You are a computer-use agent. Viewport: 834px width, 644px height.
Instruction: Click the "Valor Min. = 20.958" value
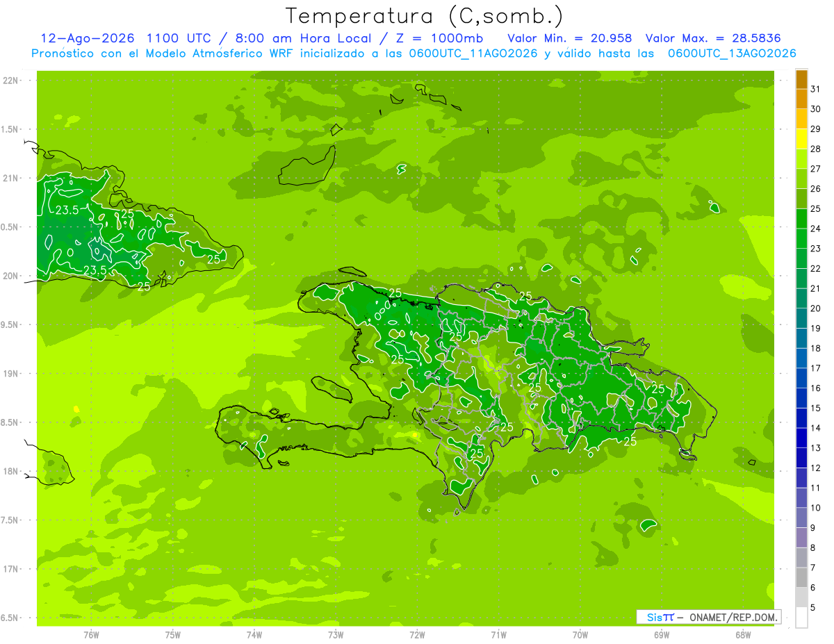coord(569,38)
